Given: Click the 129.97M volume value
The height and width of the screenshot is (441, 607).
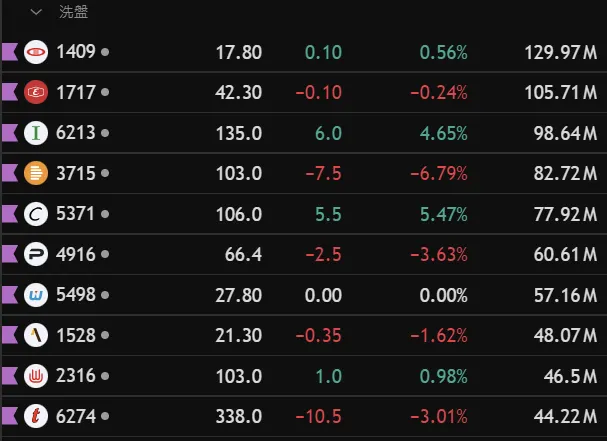Looking at the screenshot, I should (x=560, y=51).
